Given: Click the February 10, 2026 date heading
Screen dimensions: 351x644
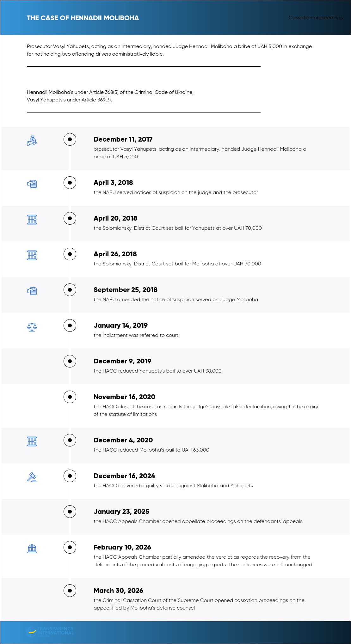Looking at the screenshot, I should (122, 547).
